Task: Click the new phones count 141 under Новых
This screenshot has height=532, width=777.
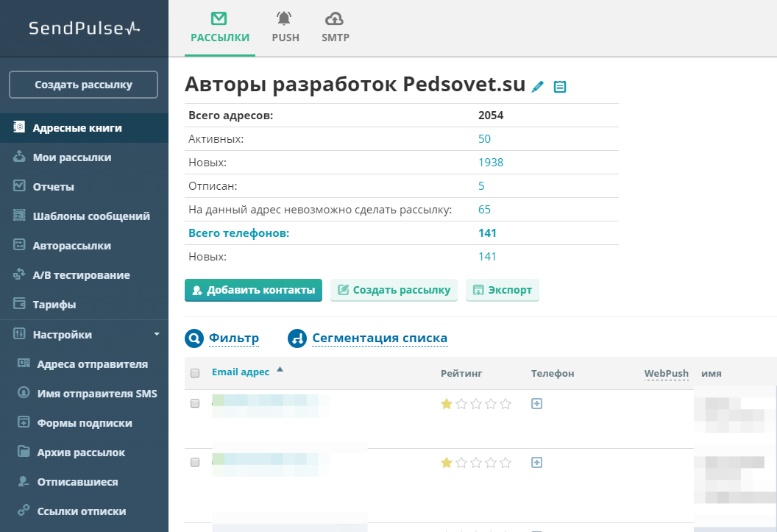Action: 487,257
